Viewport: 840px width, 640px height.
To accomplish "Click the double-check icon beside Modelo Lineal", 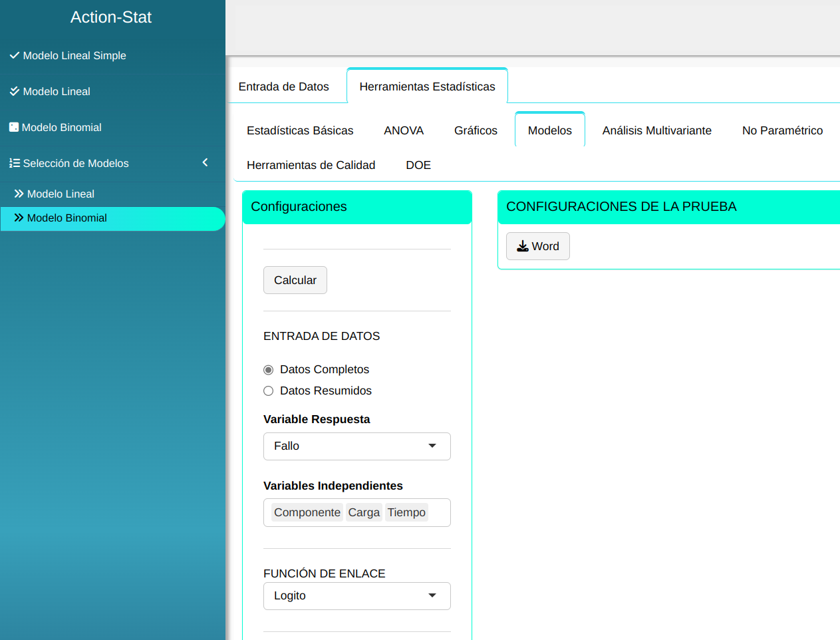I will pos(14,92).
